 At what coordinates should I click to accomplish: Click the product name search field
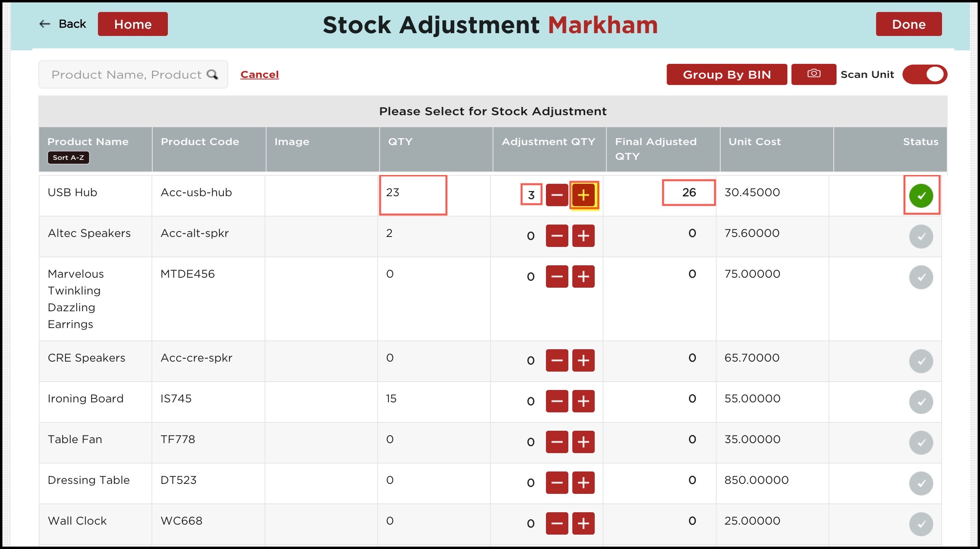click(126, 74)
